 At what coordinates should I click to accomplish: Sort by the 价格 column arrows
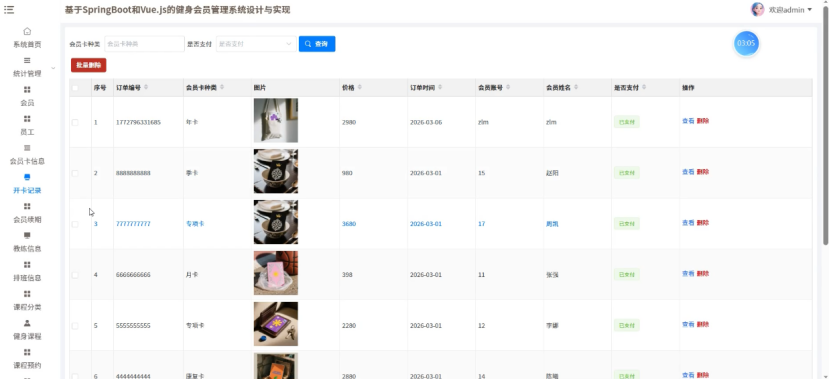(x=360, y=87)
